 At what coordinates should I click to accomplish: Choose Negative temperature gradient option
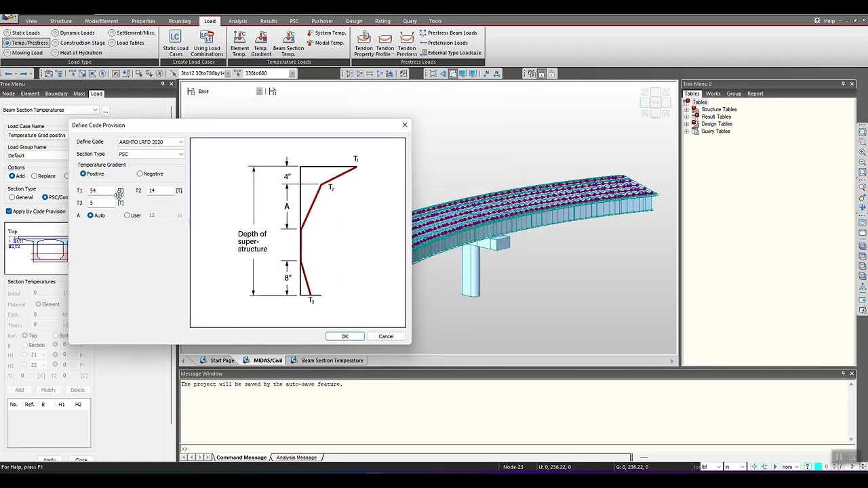(140, 174)
